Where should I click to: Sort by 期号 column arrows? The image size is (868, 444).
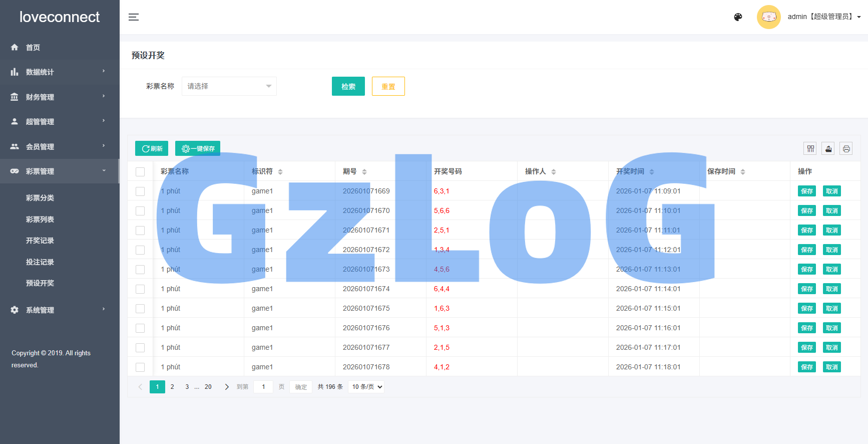coord(364,172)
